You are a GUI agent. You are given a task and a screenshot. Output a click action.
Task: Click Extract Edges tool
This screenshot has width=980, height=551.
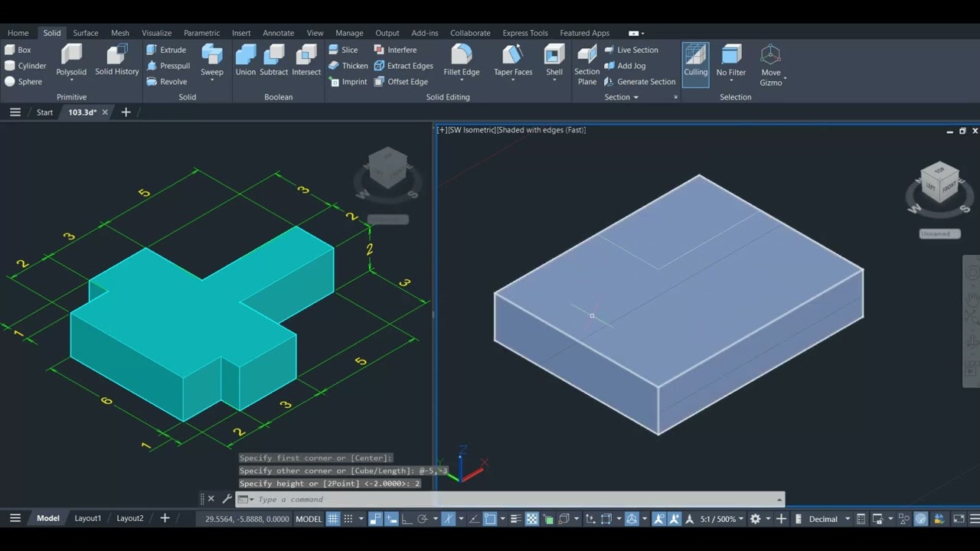click(x=403, y=66)
